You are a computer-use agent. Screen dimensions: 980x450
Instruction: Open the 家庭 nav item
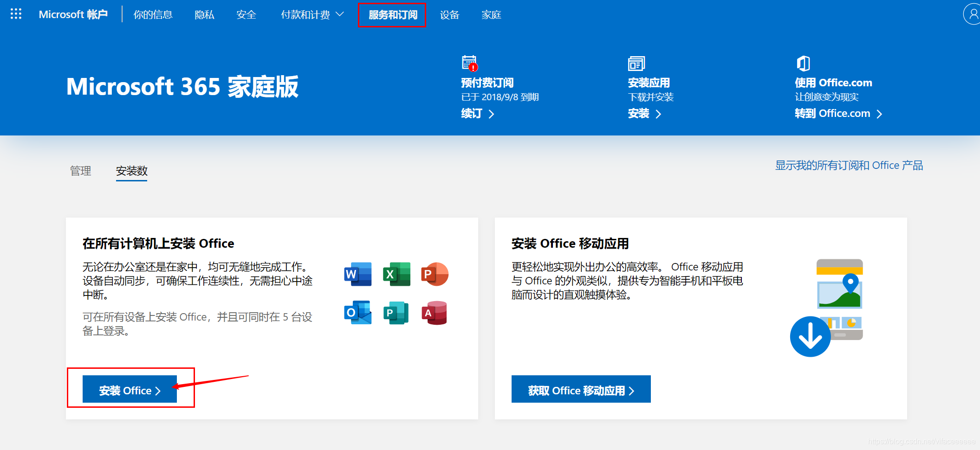coord(491,15)
